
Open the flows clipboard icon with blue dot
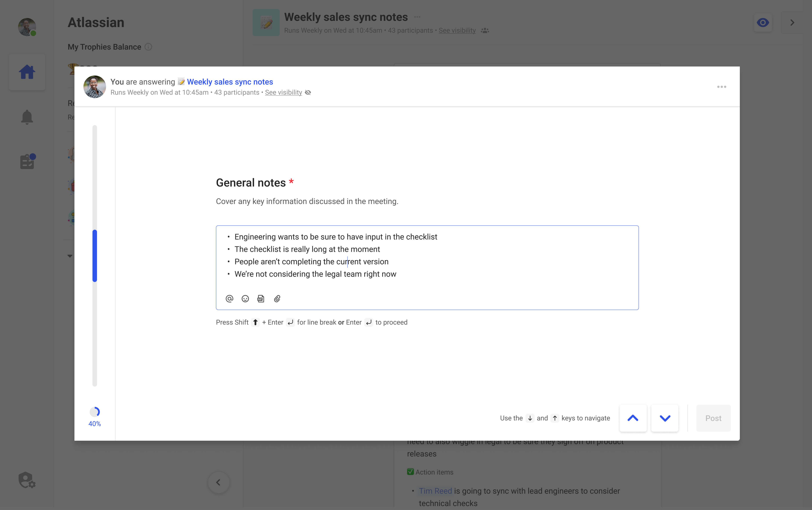coord(28,161)
